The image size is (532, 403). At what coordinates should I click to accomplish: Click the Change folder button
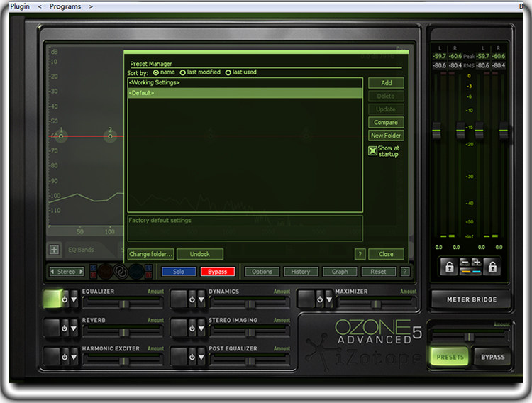tap(150, 254)
